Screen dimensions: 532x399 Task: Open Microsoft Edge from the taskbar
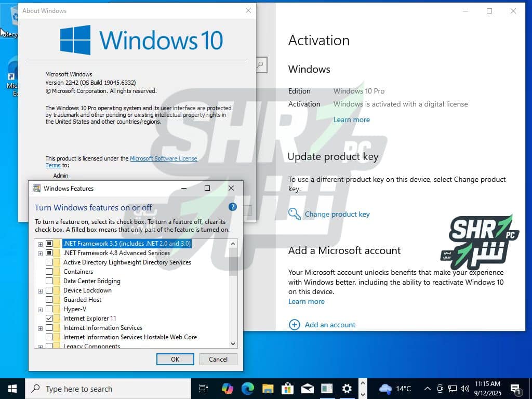point(248,389)
